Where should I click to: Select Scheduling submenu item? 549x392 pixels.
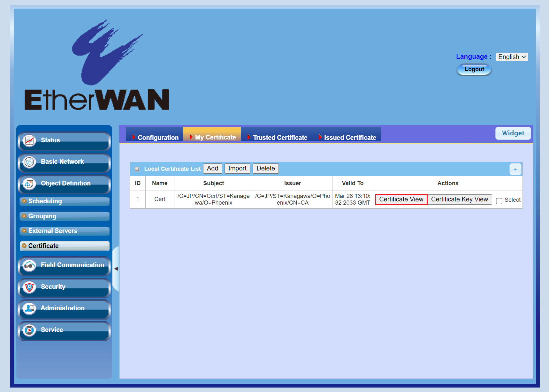[x=65, y=201]
